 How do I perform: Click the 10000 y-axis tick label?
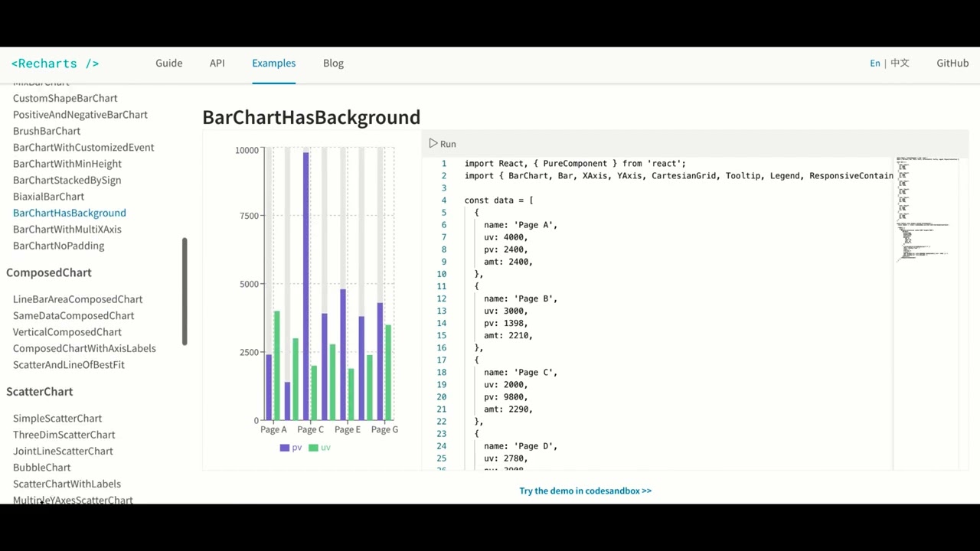(x=247, y=150)
